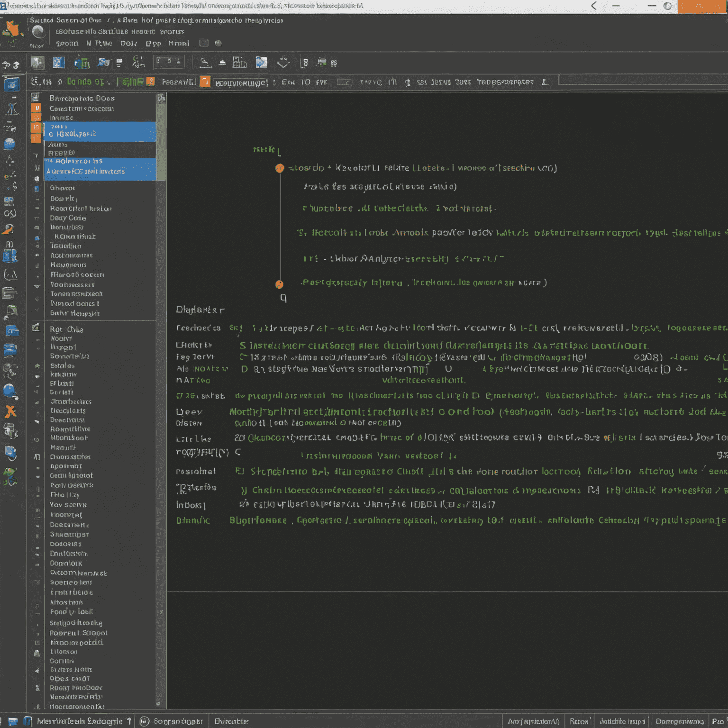Click the dashed diamond checkmark toolbar icon
The image size is (728, 728).
[x=283, y=62]
